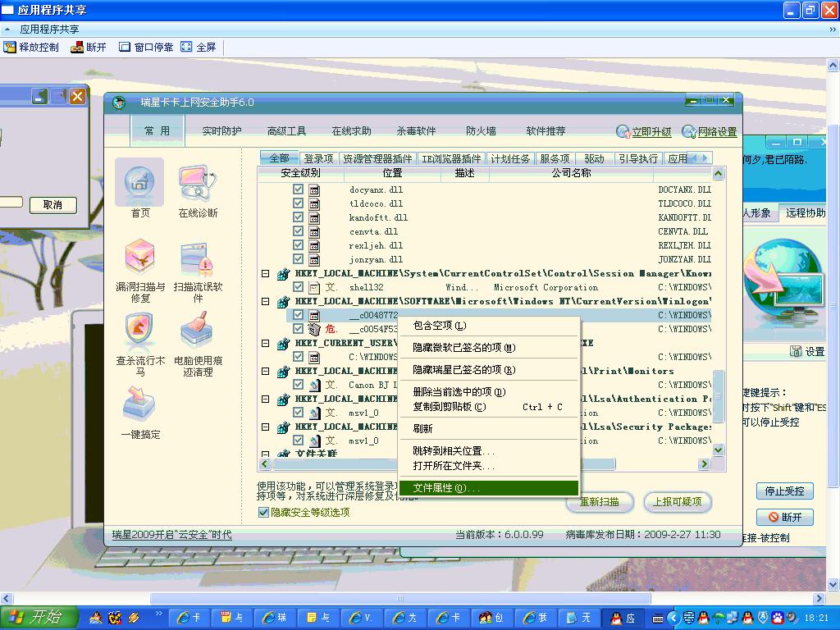Collapse the Lsa\Authentication Packages key
The height and width of the screenshot is (630, 840).
click(x=265, y=399)
